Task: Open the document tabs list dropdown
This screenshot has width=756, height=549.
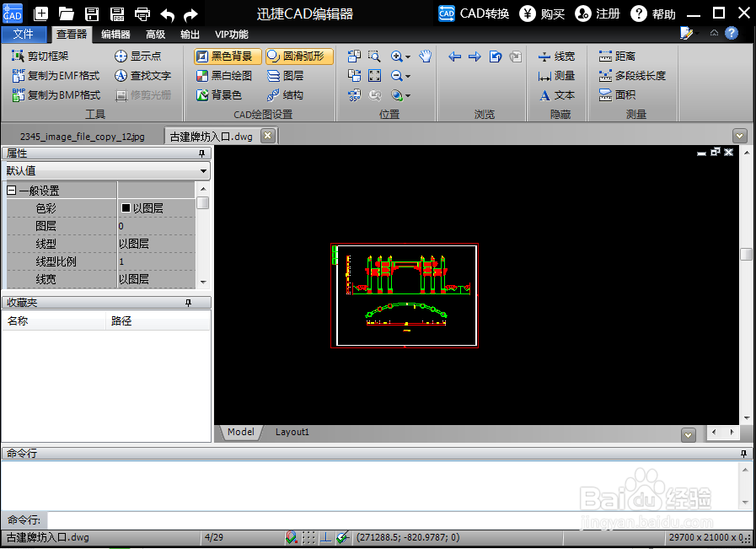Action: coord(740,136)
